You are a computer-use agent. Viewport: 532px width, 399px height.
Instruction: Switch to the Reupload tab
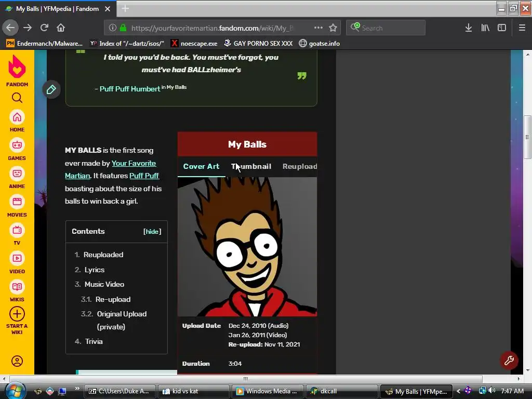pyautogui.click(x=300, y=167)
